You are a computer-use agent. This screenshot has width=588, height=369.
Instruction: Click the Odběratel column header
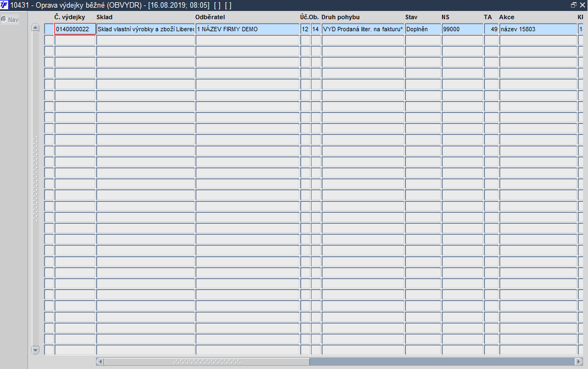210,17
